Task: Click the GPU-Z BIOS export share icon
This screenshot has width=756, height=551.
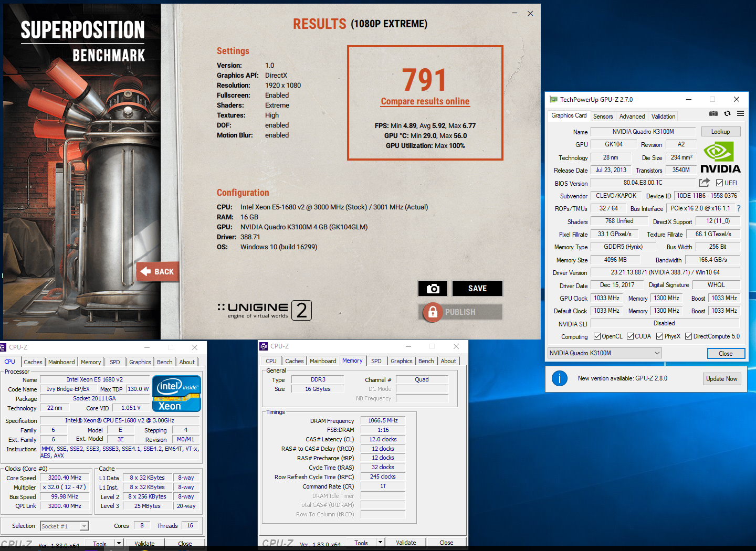Action: pos(705,182)
